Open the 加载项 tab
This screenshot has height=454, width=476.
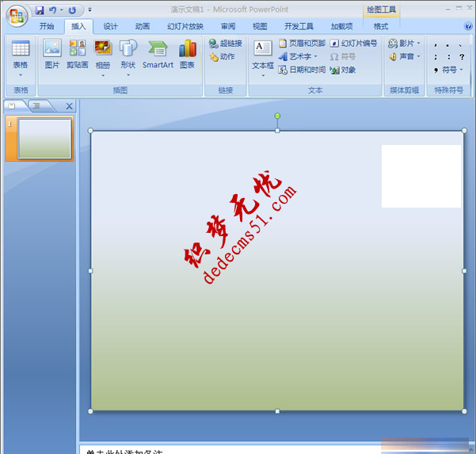[x=342, y=26]
